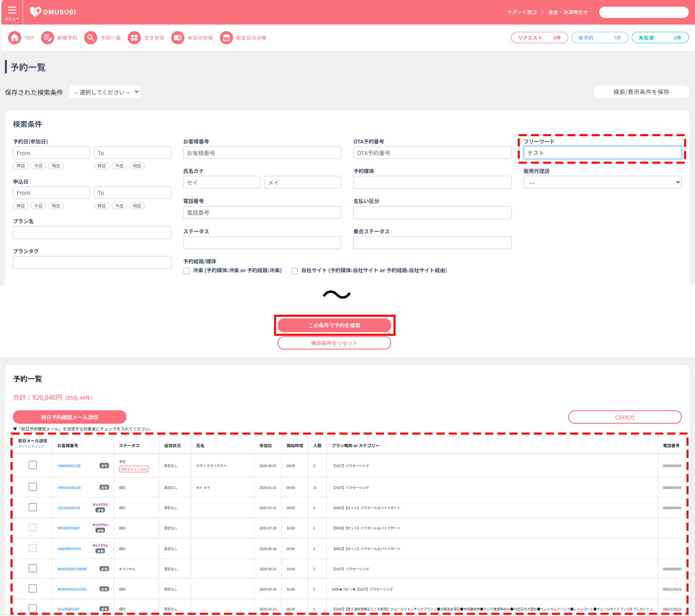Image resolution: width=695 pixels, height=616 pixels.
Task: Click セットプラン tag on HZQ250606763 row
Action: (x=100, y=546)
